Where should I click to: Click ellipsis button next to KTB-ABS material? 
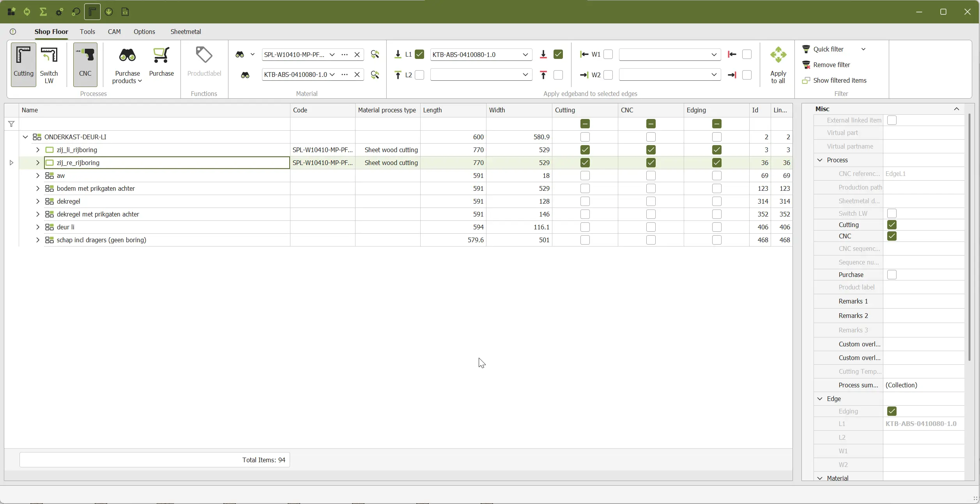344,75
